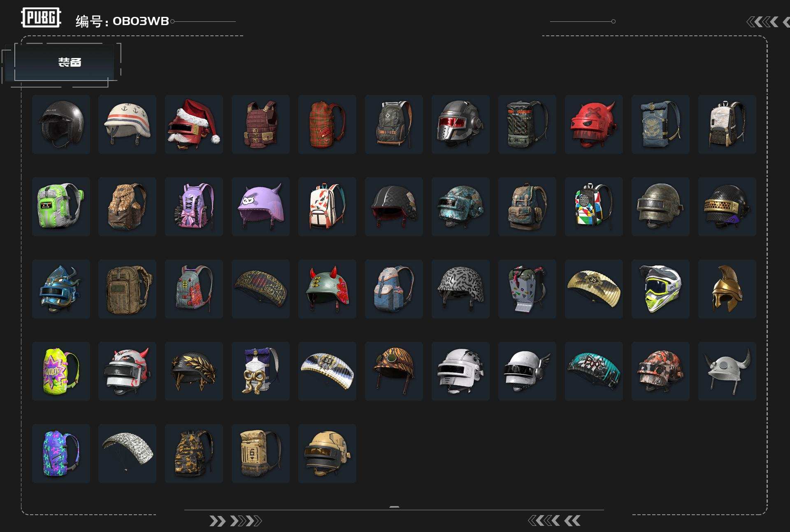Screen dimensions: 790x532
Task: Select the maroon plaid armor vest
Action: (x=261, y=124)
